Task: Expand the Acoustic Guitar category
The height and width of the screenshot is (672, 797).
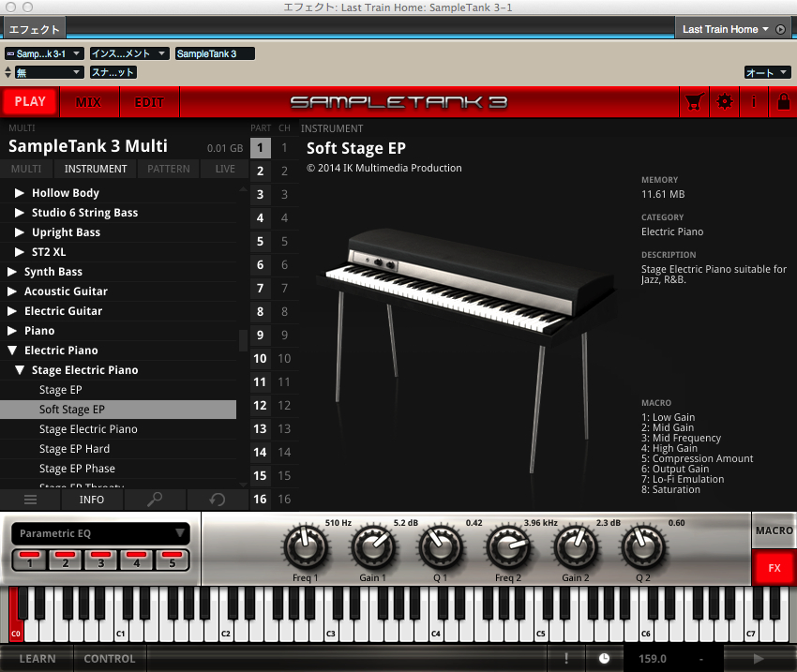Action: coord(12,291)
